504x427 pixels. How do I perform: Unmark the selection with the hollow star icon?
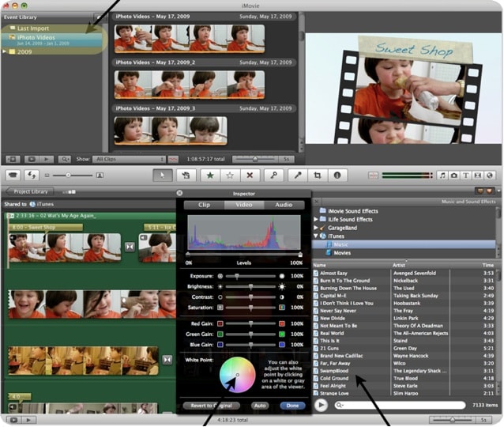point(230,176)
